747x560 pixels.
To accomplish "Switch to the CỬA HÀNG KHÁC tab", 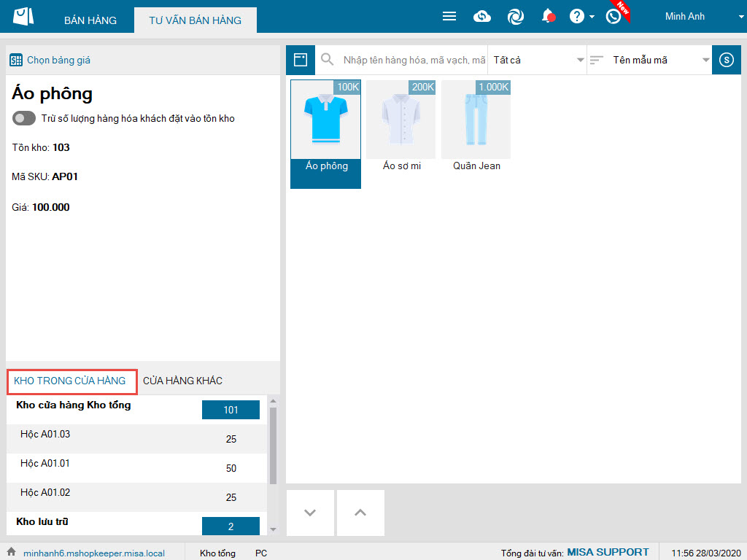I will pos(183,381).
